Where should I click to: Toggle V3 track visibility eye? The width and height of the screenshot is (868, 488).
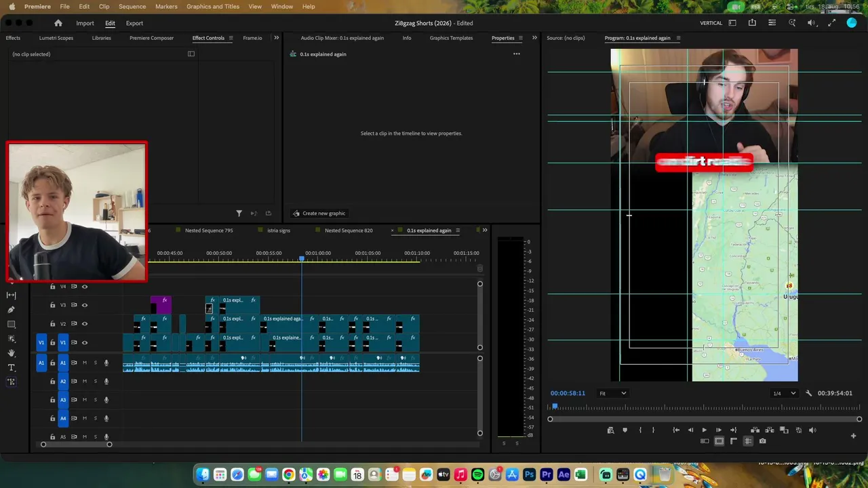pos(85,305)
